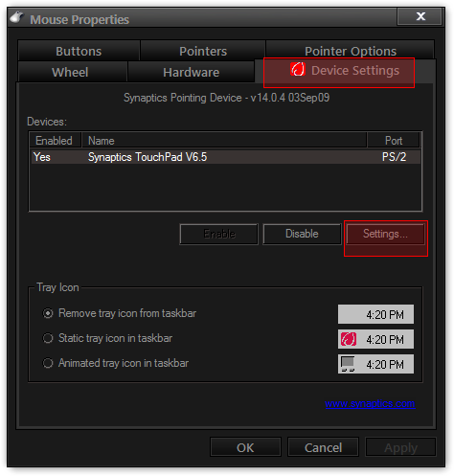Click the red Synaptics static tray icon preview

pos(349,339)
